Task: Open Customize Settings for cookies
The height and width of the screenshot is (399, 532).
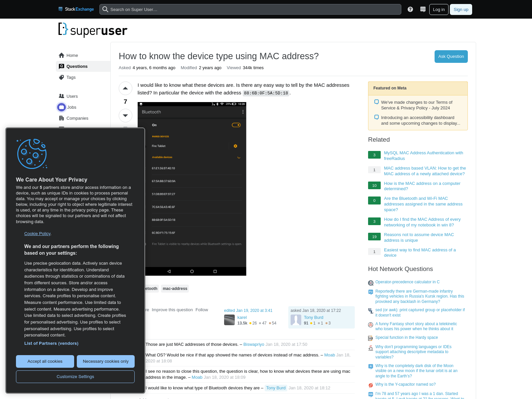Action: click(75, 377)
